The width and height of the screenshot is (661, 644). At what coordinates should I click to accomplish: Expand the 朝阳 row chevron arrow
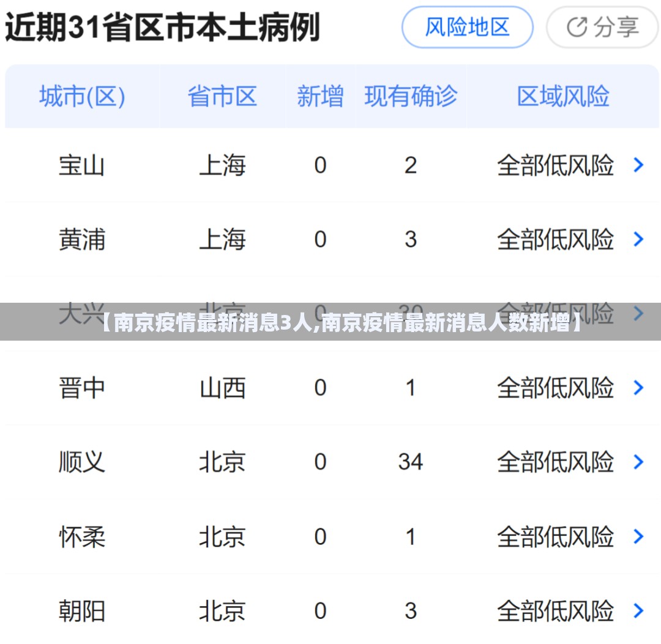(638, 610)
